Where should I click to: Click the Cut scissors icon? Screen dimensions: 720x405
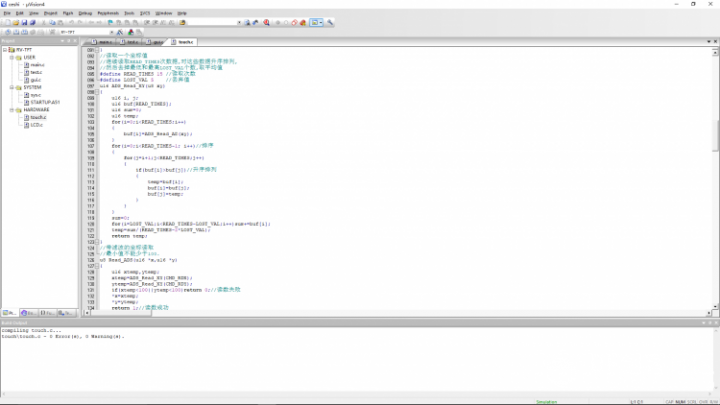(x=44, y=22)
